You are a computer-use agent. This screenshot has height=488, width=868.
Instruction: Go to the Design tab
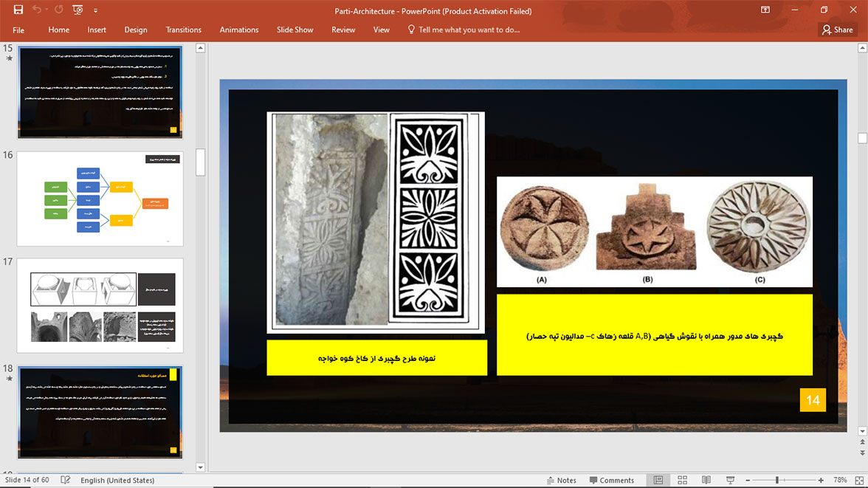(136, 30)
